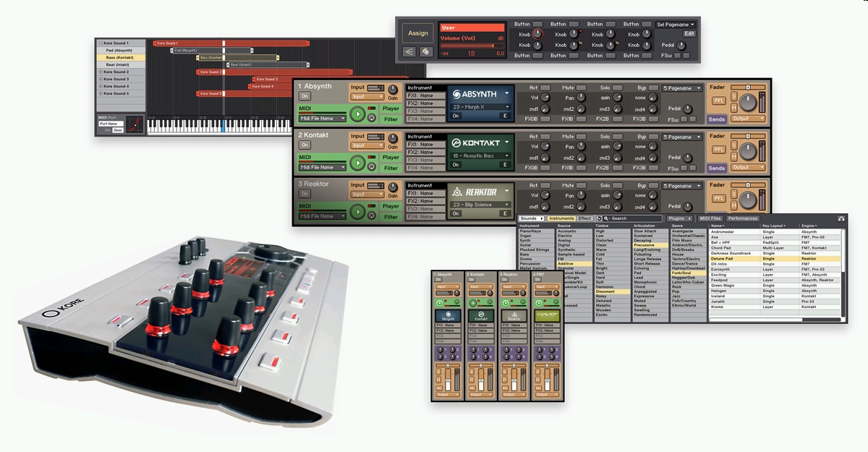The width and height of the screenshot is (868, 452).
Task: Select the Effect tab in browser
Action: [x=584, y=218]
